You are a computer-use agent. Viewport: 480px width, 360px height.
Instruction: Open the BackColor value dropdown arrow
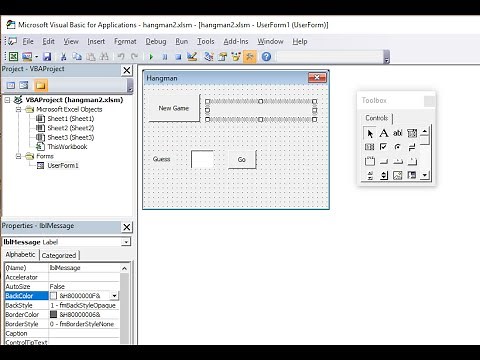click(x=114, y=296)
